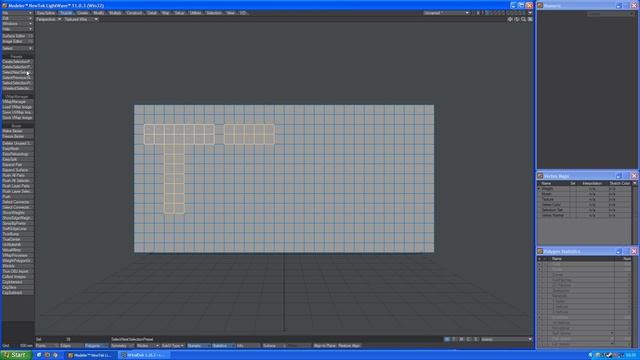Click the True OBJ Import button
This screenshot has height=360, width=640.
(17, 271)
